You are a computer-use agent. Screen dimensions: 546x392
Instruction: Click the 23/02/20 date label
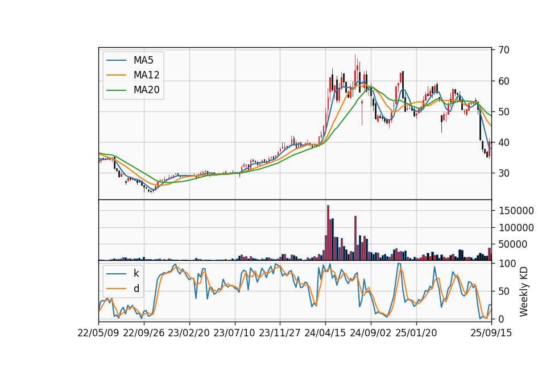[189, 333]
